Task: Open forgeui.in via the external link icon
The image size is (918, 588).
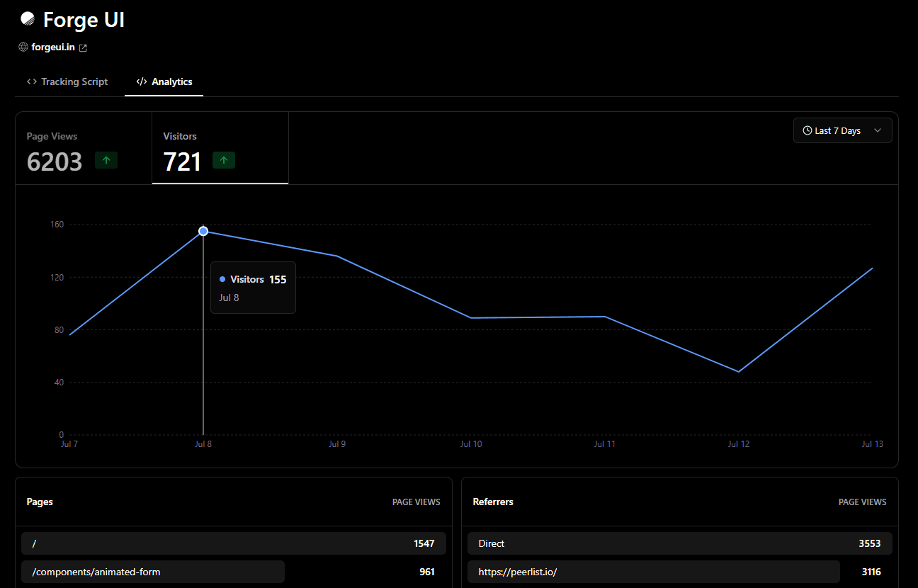Action: 83,47
